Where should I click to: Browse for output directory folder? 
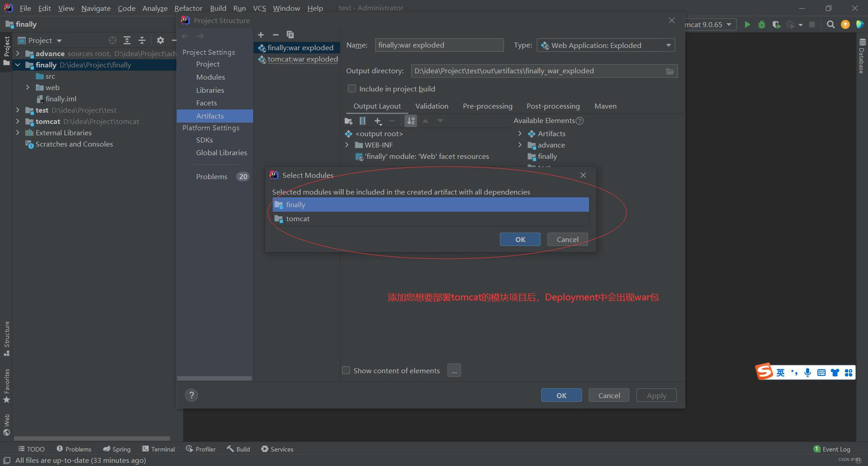pos(670,71)
